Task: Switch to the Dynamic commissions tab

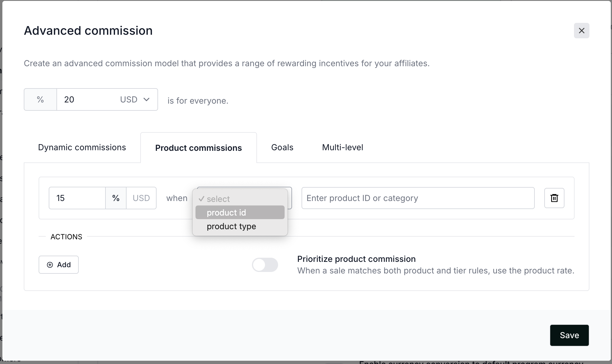Action: click(x=82, y=148)
